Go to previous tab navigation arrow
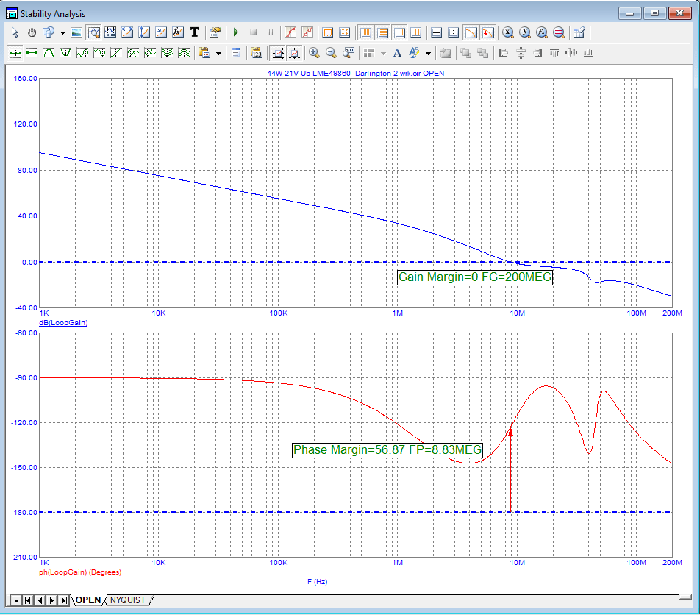 [40, 601]
